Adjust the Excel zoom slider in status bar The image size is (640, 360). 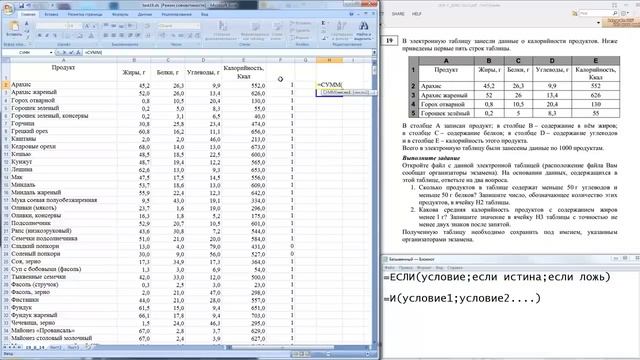pos(329,354)
